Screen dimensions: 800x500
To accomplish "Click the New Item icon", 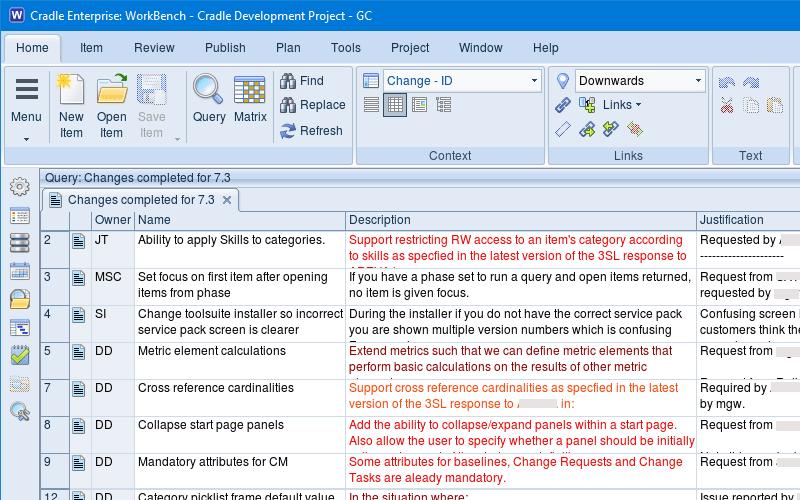I will tap(71, 89).
